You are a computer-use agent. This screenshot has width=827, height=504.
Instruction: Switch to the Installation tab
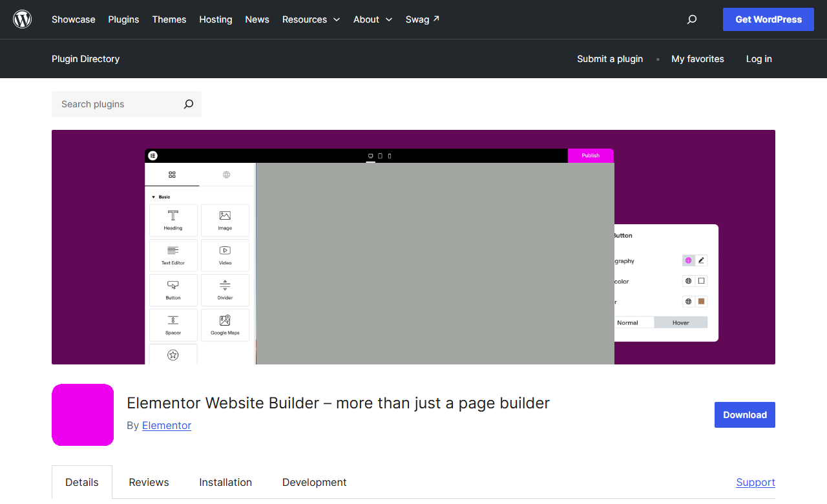coord(225,482)
